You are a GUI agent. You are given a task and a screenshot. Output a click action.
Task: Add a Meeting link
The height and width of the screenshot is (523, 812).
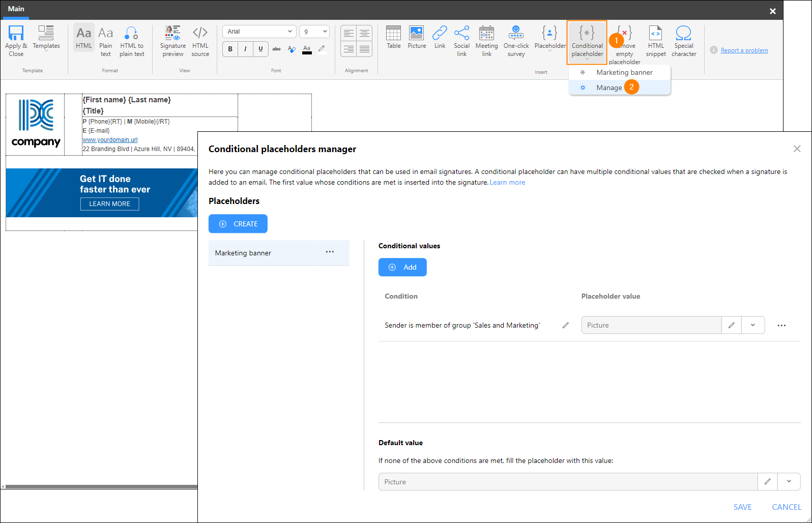pyautogui.click(x=486, y=41)
